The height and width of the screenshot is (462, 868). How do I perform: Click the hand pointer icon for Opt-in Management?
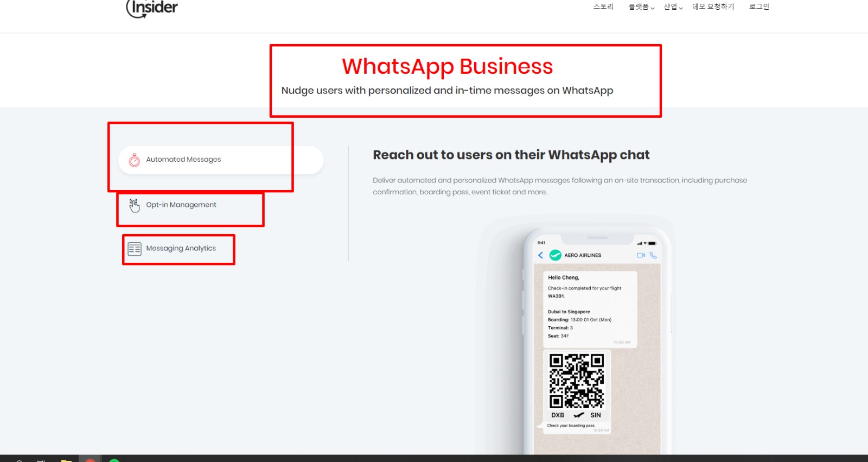(135, 205)
